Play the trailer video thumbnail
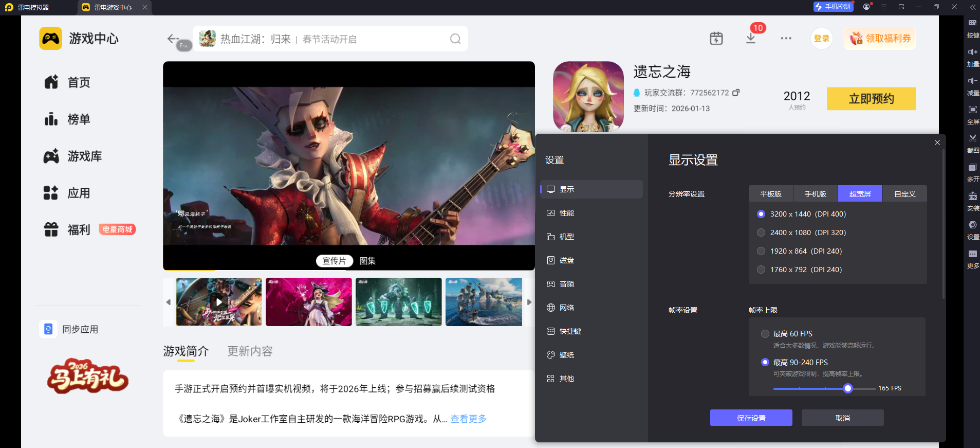Viewport: 980px width, 448px height. tap(219, 302)
